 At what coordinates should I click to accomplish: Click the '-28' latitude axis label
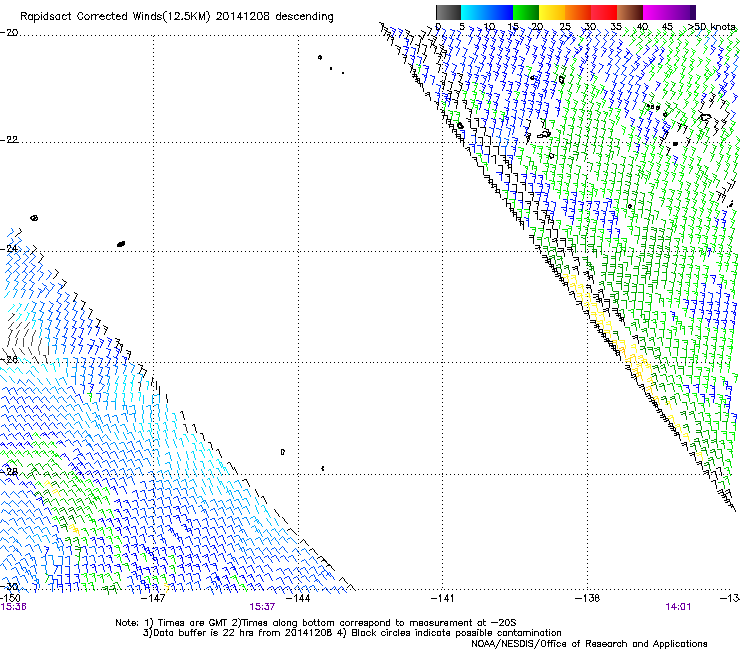pyautogui.click(x=9, y=472)
